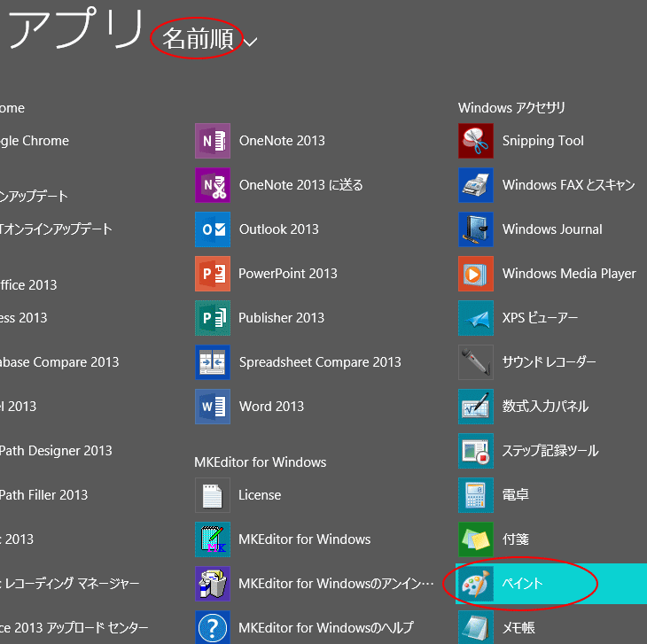
Task: Select the Word 2013 label
Action: 271,406
